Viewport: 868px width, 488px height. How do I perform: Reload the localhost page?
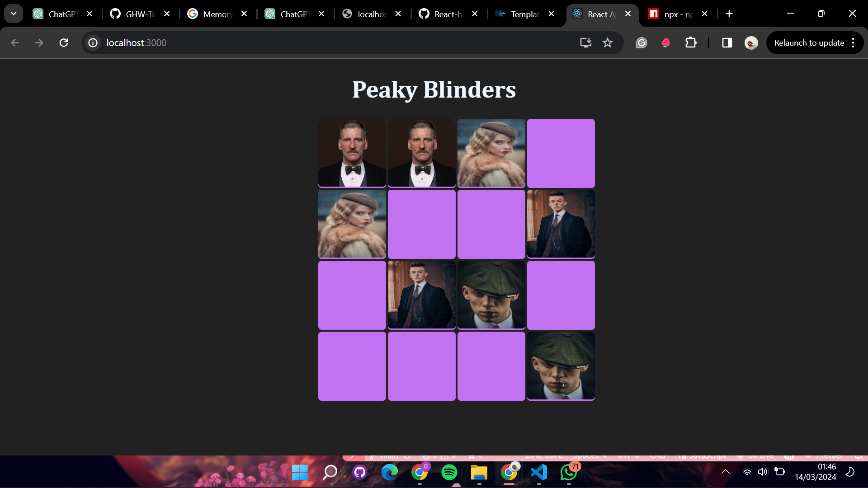64,43
